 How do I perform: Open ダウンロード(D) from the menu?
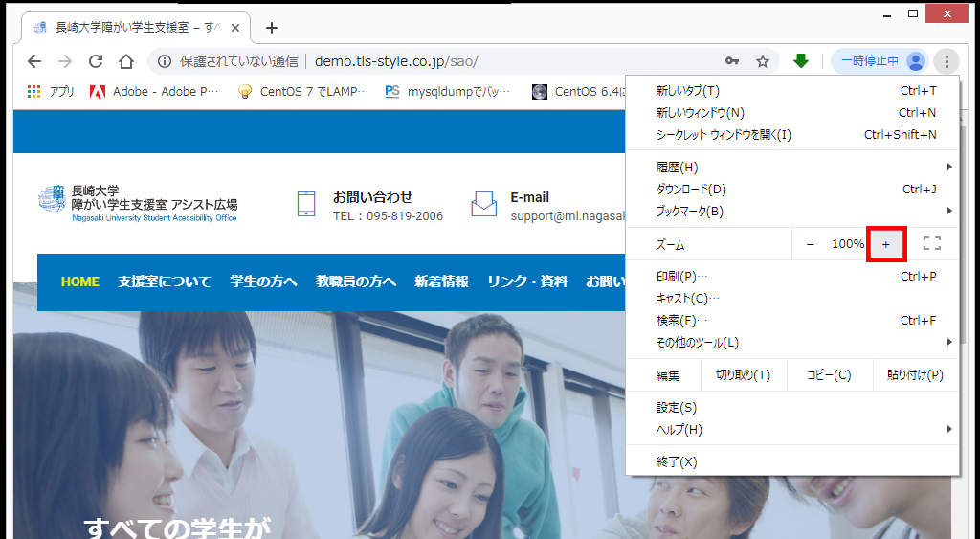pyautogui.click(x=791, y=189)
